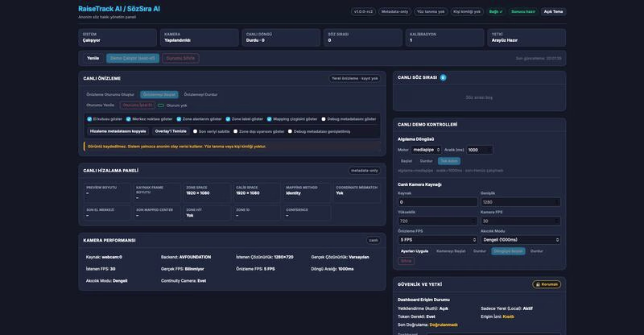The width and height of the screenshot is (644, 335).
Task: Click Önizlemeyi Durdur button
Action: click(200, 94)
